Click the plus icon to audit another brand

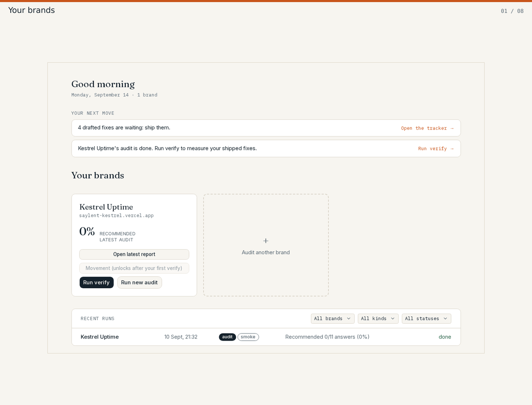point(266,241)
